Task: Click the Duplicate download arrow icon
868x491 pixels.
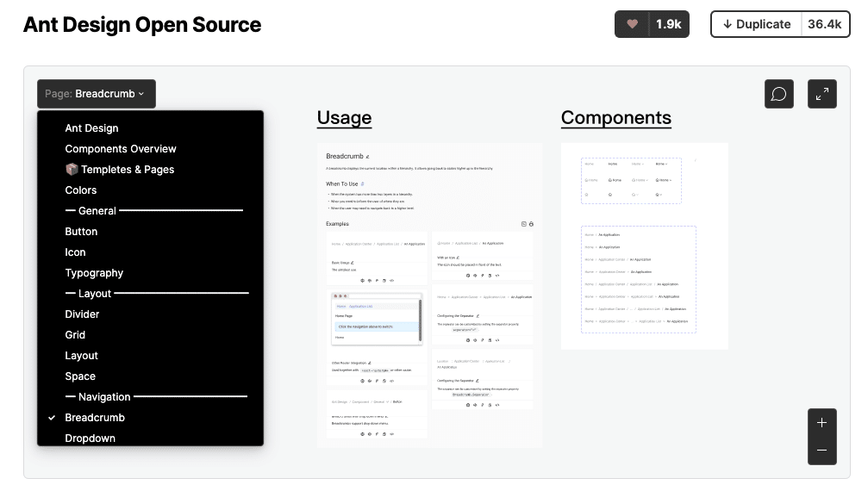Action: coord(727,24)
